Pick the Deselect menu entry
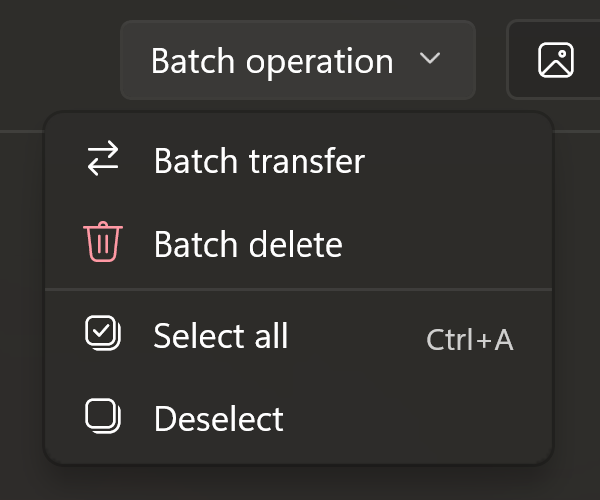Image resolution: width=600 pixels, height=500 pixels. click(298, 419)
